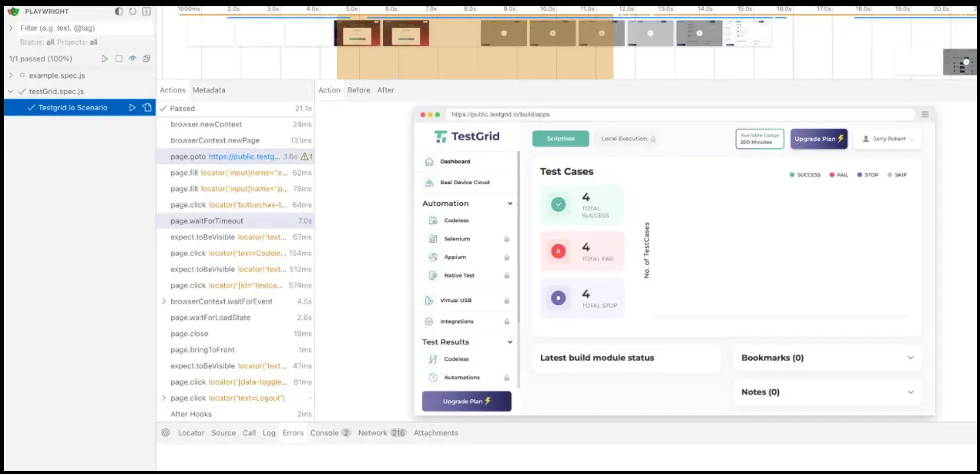
Task: Expand example.spec.js tree item
Action: 11,76
